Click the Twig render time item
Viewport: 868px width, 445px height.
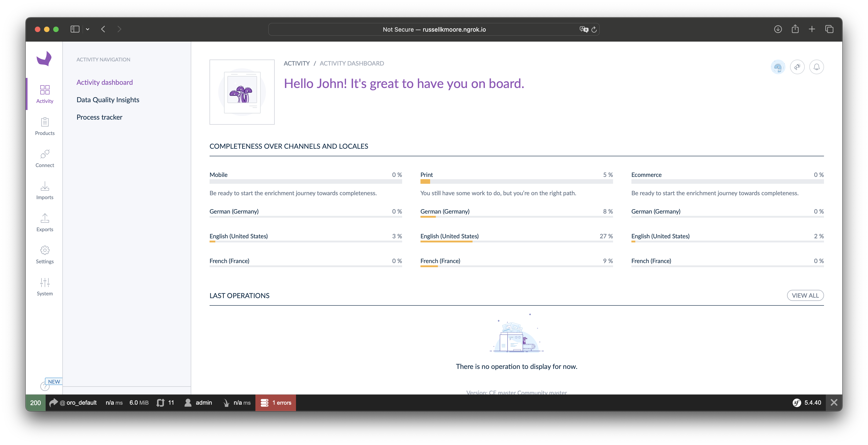tap(237, 403)
